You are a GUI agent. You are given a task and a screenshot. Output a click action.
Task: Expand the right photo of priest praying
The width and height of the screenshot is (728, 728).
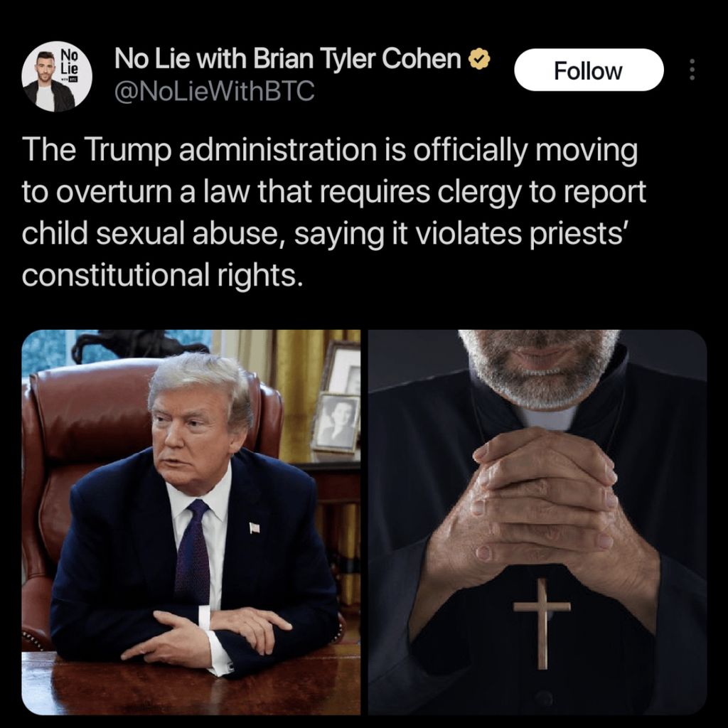(537, 523)
